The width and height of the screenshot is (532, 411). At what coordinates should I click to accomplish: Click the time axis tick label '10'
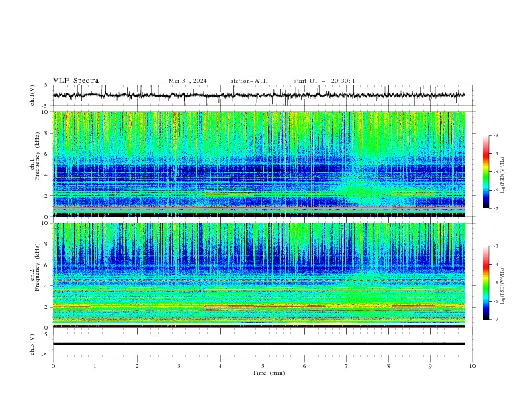pos(472,366)
